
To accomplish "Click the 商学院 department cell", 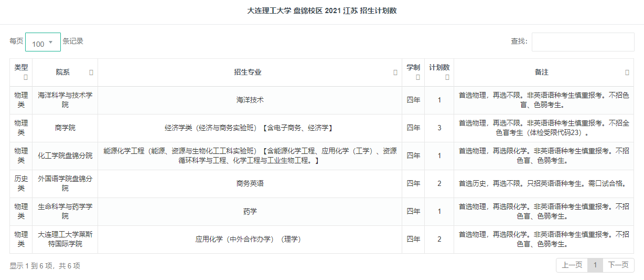I will pyautogui.click(x=65, y=128).
